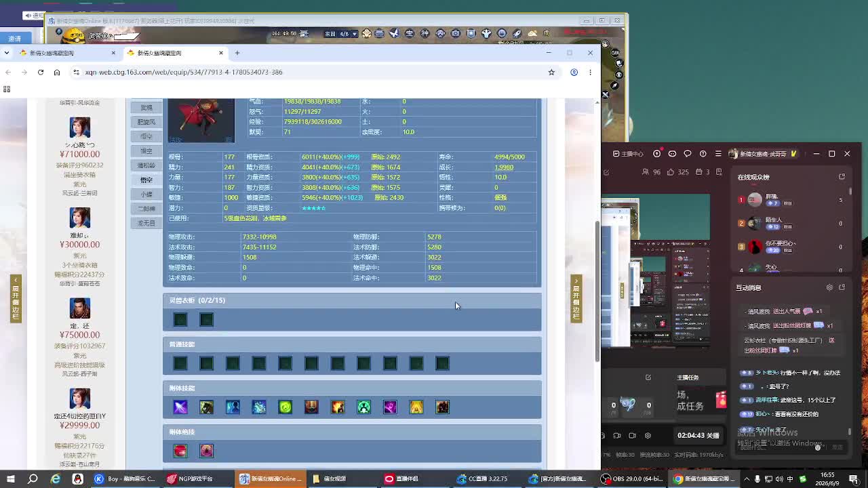This screenshot has width=868, height=488.
Task: Click the 02:04:43 stop broadcast button
Action: click(x=698, y=435)
